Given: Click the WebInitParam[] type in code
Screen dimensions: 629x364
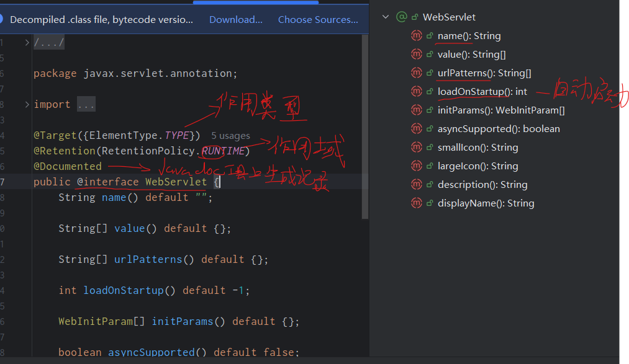Looking at the screenshot, I should [x=101, y=322].
